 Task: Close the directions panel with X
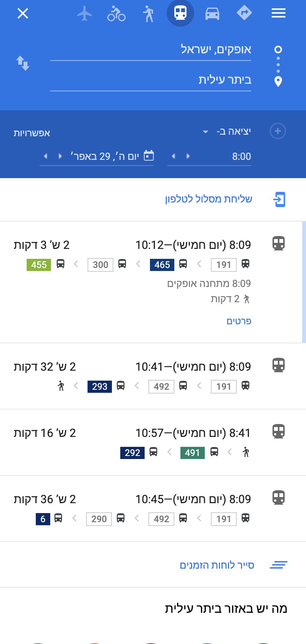[23, 14]
